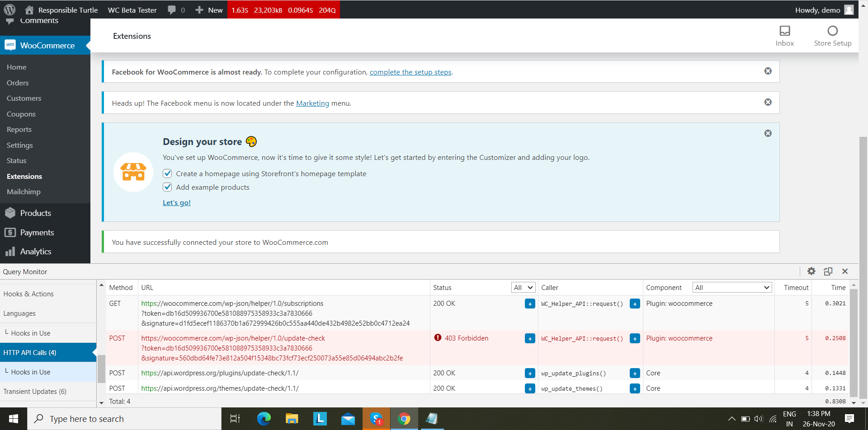Open Query Monitor settings gear
The width and height of the screenshot is (868, 430).
pos(811,271)
